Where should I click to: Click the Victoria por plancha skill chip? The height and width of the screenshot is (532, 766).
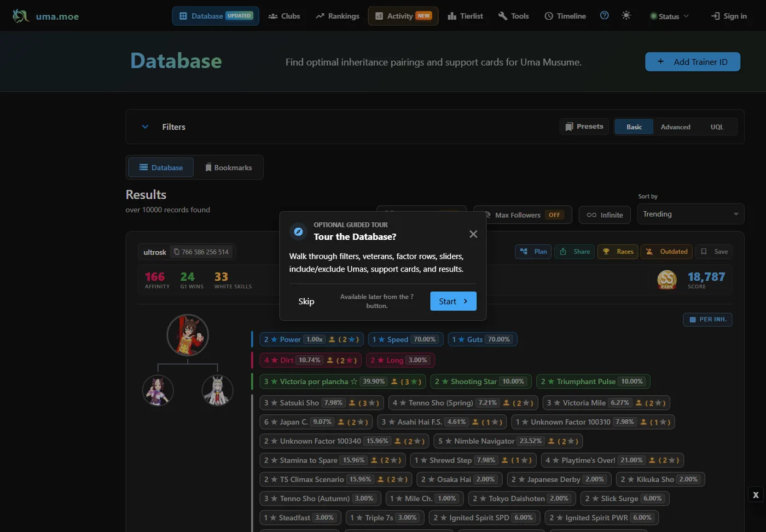pyautogui.click(x=343, y=381)
